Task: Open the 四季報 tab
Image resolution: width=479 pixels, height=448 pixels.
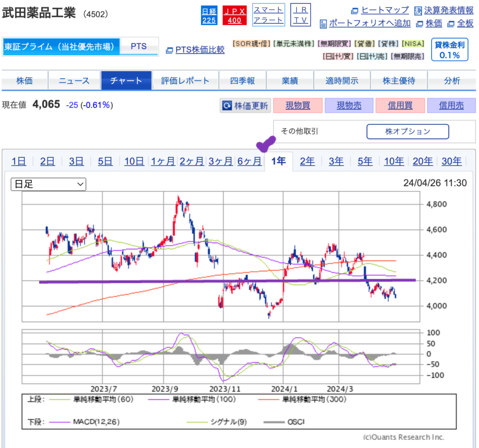Action: click(x=243, y=80)
